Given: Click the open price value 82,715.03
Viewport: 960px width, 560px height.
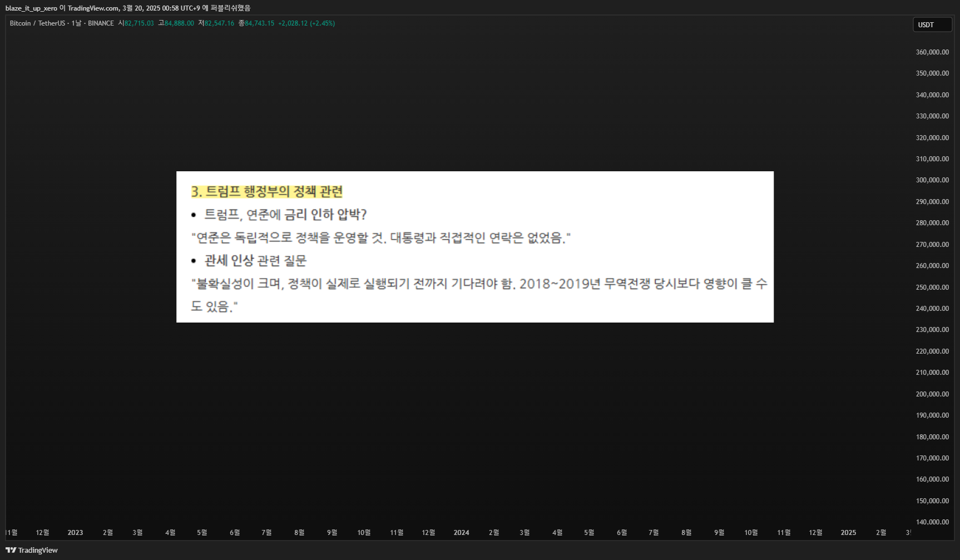Looking at the screenshot, I should click(139, 23).
